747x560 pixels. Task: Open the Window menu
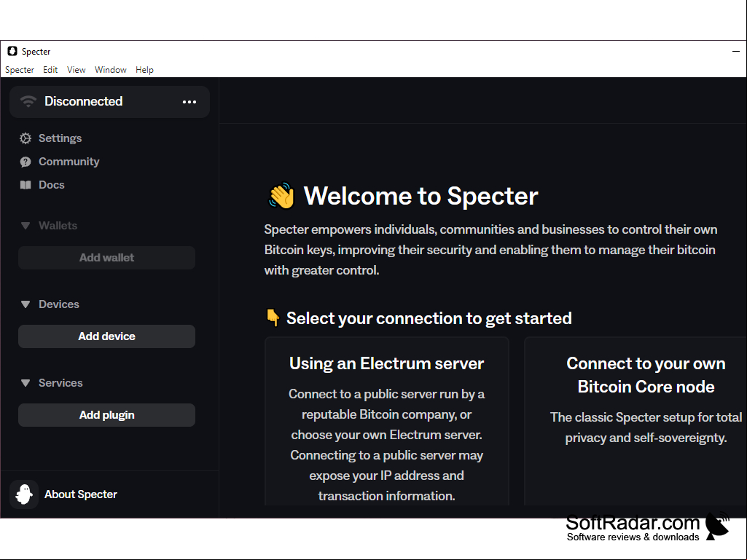tap(111, 69)
